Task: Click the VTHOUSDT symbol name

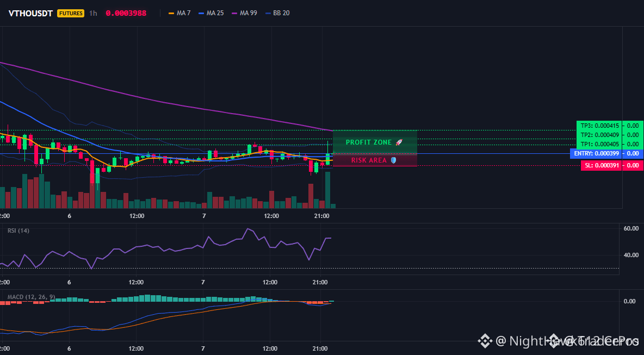Action: pyautogui.click(x=30, y=13)
